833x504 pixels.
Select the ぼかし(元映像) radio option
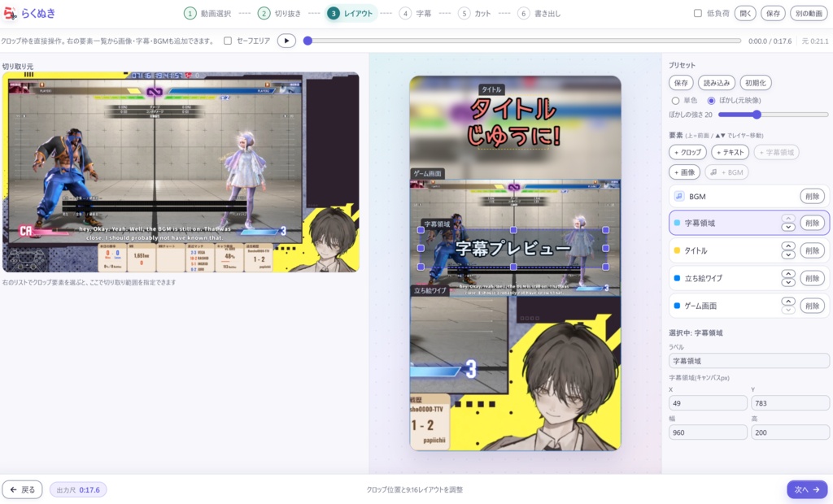[x=711, y=100]
